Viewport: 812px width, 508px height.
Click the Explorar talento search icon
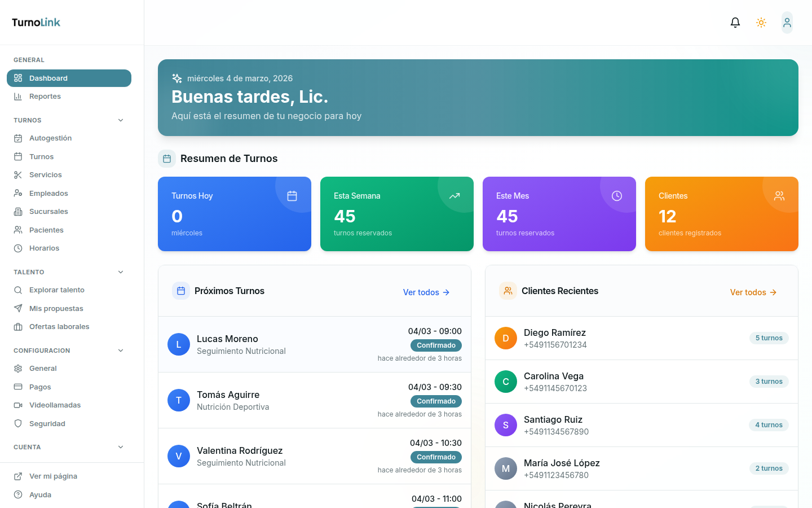point(19,290)
